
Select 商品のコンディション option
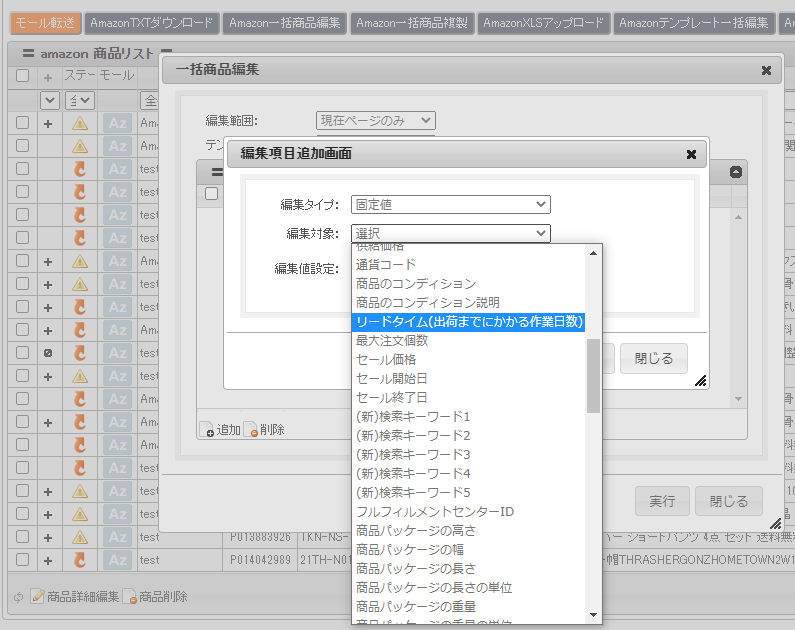(468, 284)
